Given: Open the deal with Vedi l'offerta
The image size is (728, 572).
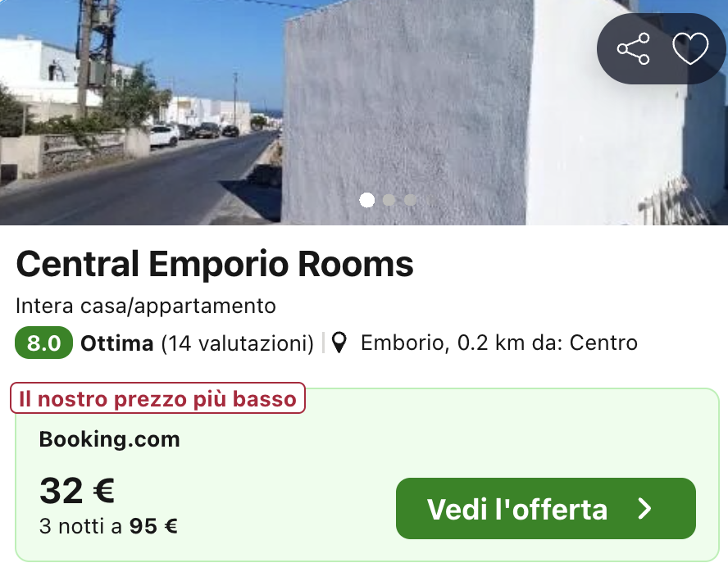Looking at the screenshot, I should click(x=545, y=509).
